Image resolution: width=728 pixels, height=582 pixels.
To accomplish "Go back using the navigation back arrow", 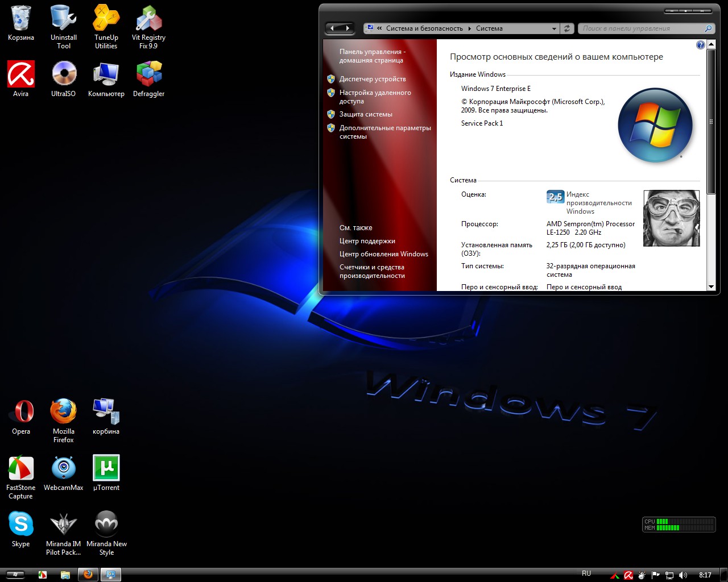I will [332, 28].
